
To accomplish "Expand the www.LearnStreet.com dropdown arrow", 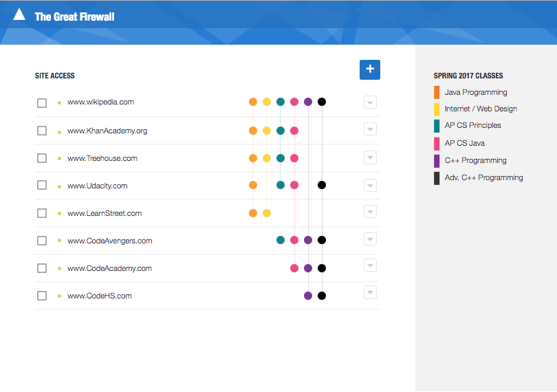I will point(370,212).
